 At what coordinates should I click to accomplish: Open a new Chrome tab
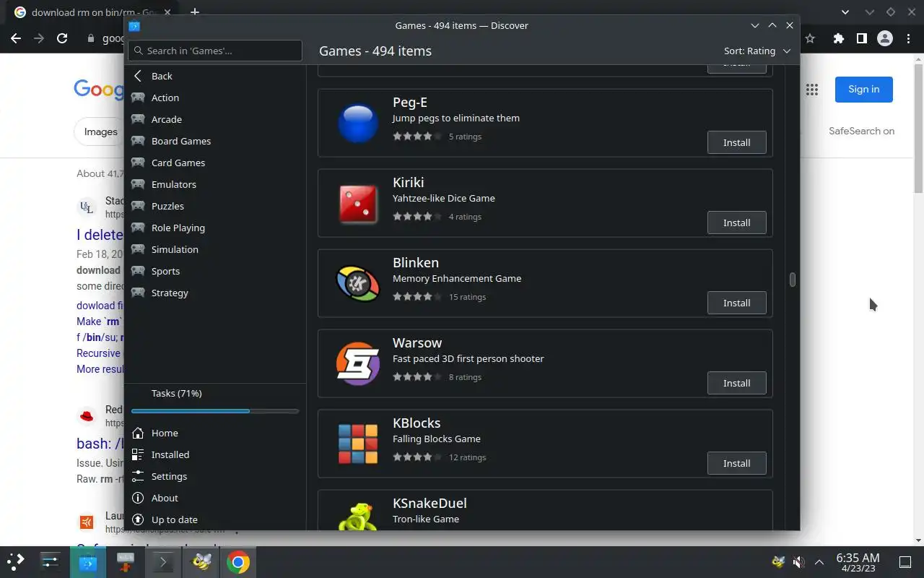[x=194, y=12]
